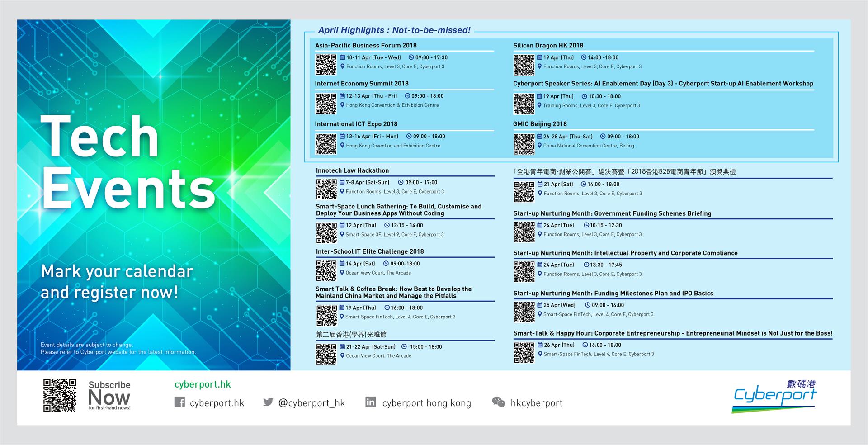Click QR code for International ICT Expo 2018
This screenshot has width=868, height=445.
tap(325, 144)
